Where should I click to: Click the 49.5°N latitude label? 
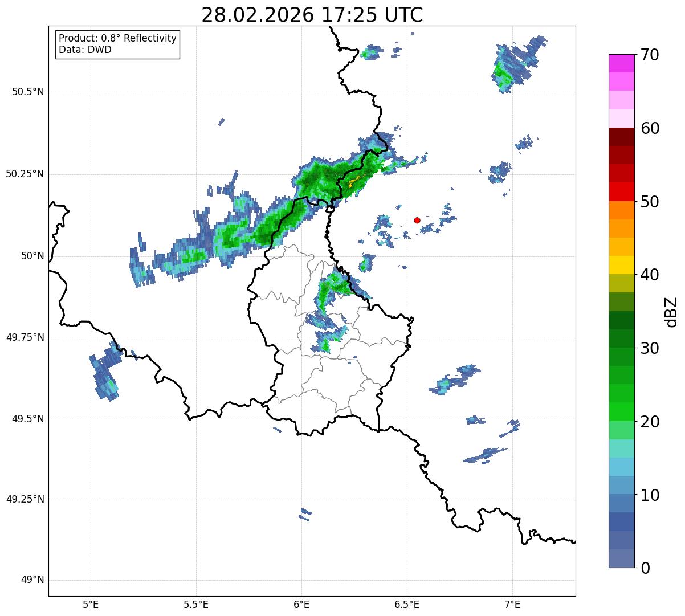pos(28,419)
